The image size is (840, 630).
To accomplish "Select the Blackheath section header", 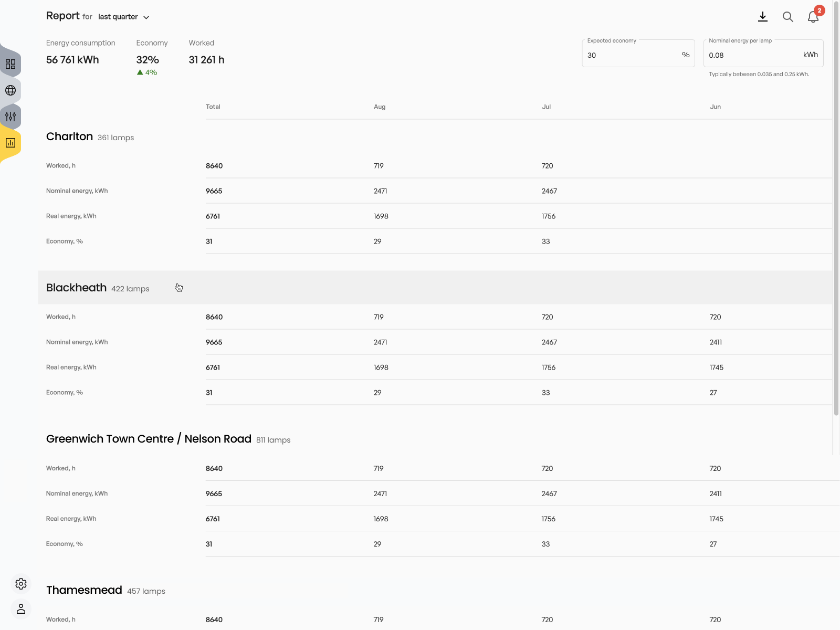I will pyautogui.click(x=77, y=287).
